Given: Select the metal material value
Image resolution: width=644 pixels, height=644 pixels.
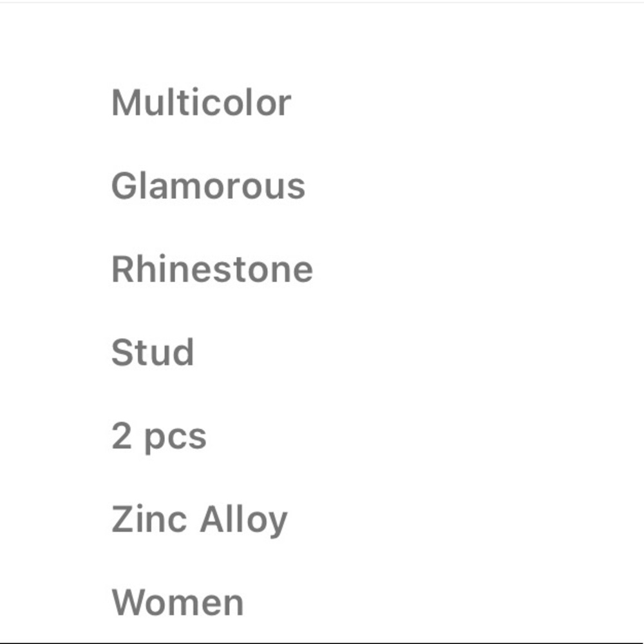Looking at the screenshot, I should (x=200, y=521).
